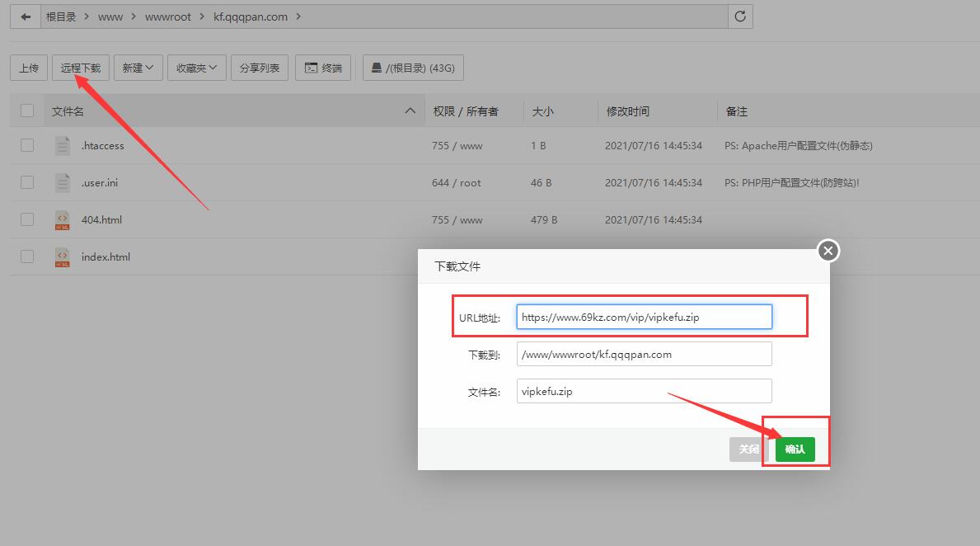Open the root directory disk (43G) button

click(x=413, y=68)
